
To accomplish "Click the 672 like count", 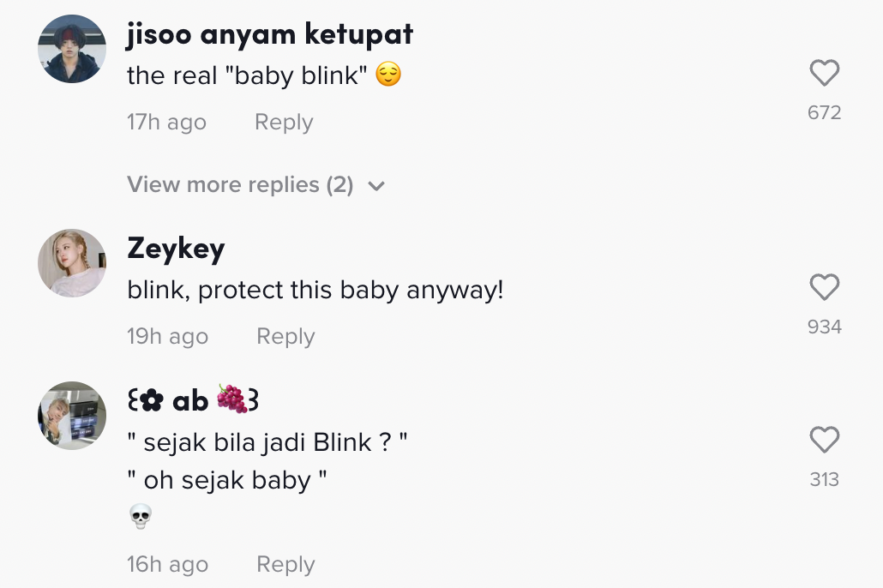I will (x=825, y=112).
